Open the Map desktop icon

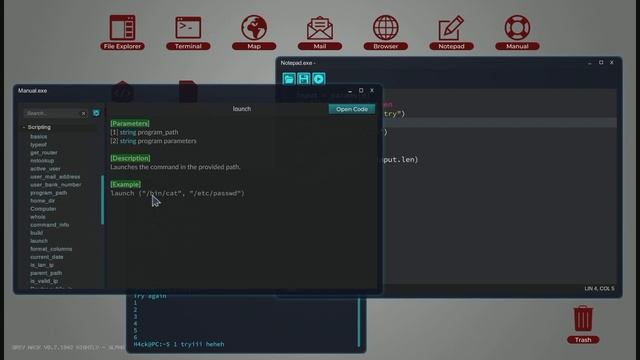point(254,33)
